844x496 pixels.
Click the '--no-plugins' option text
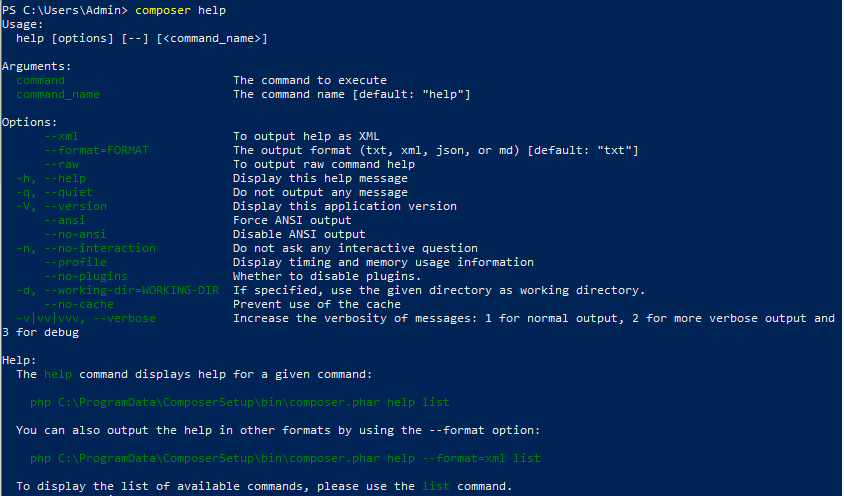pos(86,276)
